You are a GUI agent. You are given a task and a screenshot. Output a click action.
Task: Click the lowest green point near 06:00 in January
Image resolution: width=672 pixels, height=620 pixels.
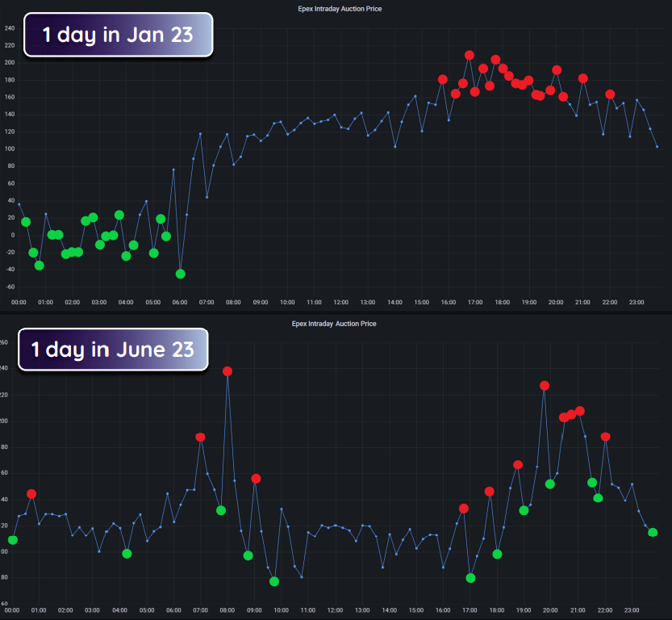coord(181,274)
